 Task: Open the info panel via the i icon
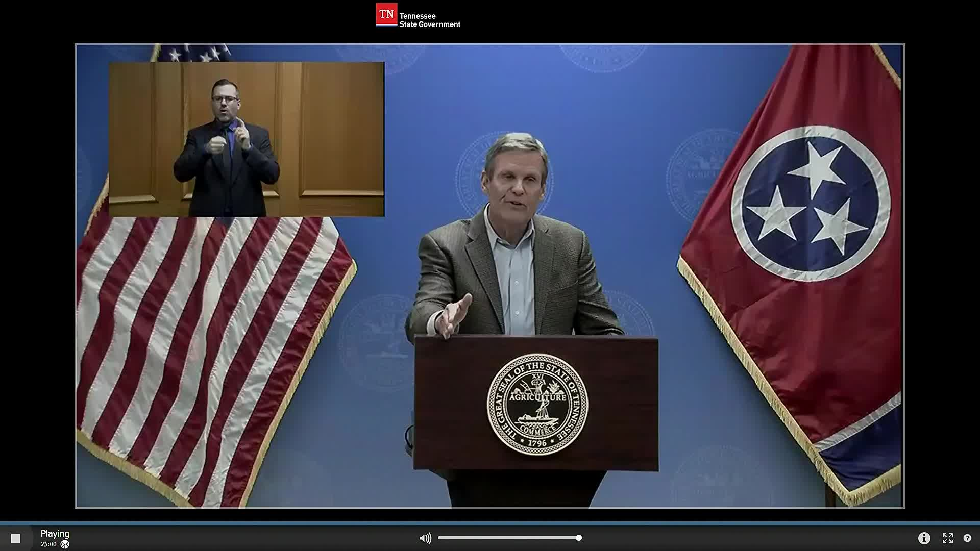pyautogui.click(x=924, y=537)
